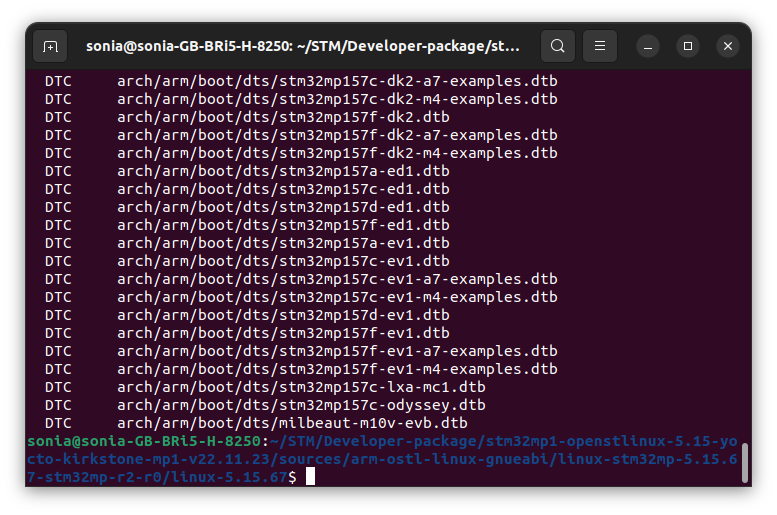The height and width of the screenshot is (515, 777).
Task: Click the stm32mp157f-dk2-a7-examples.dtb line
Action: click(x=301, y=135)
